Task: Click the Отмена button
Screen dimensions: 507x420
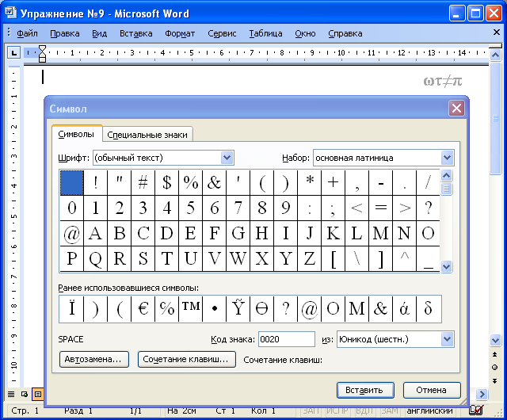Action: [432, 390]
